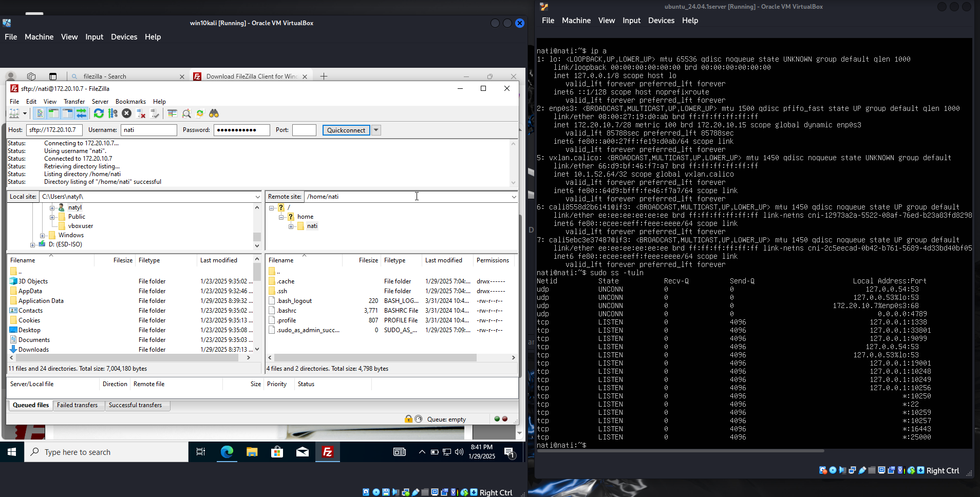
Task: Close Download FileZilla Client browser tab
Action: [x=305, y=77]
